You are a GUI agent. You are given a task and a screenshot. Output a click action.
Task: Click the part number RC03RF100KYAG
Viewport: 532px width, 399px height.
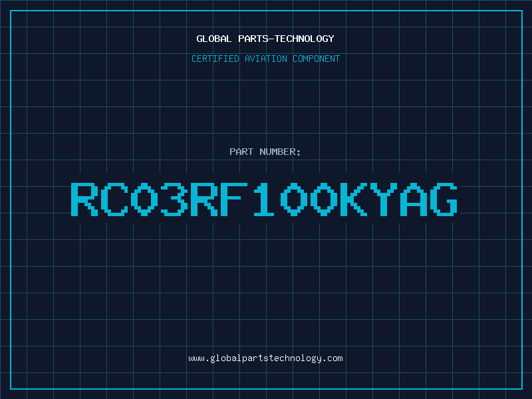tap(264, 199)
